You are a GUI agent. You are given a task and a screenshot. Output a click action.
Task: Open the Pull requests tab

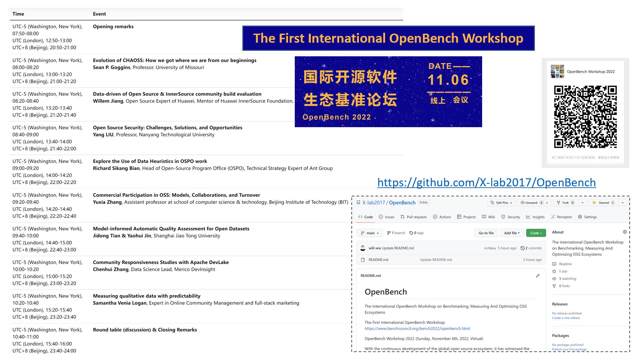click(x=414, y=217)
